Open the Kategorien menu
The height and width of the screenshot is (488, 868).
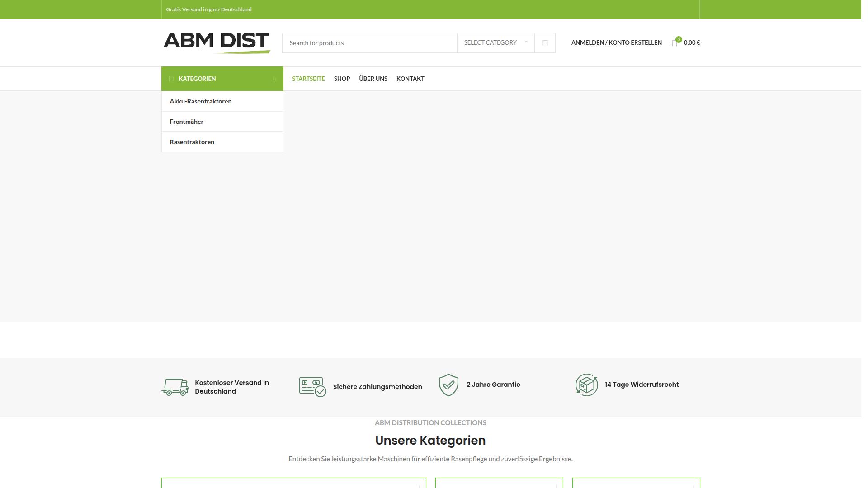(x=222, y=79)
